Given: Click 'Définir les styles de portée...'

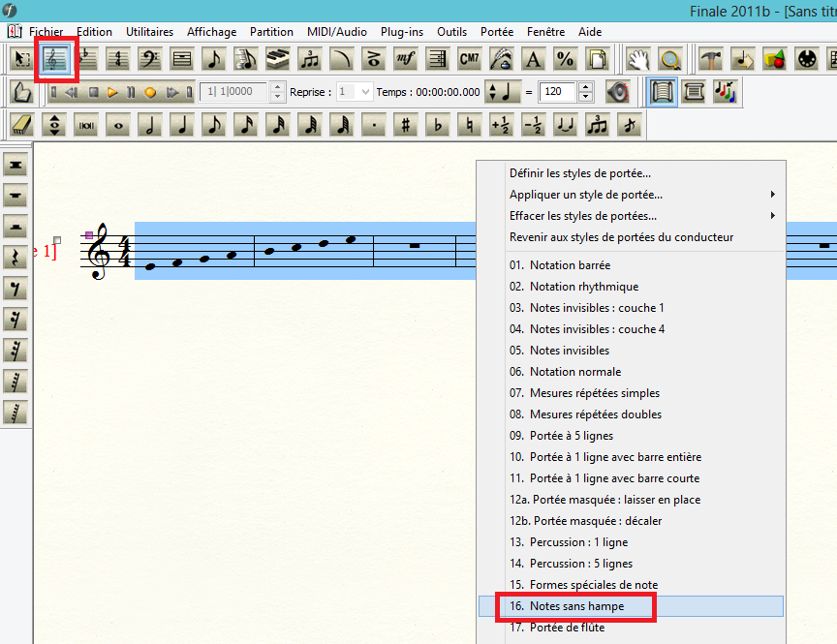Looking at the screenshot, I should coord(579,173).
